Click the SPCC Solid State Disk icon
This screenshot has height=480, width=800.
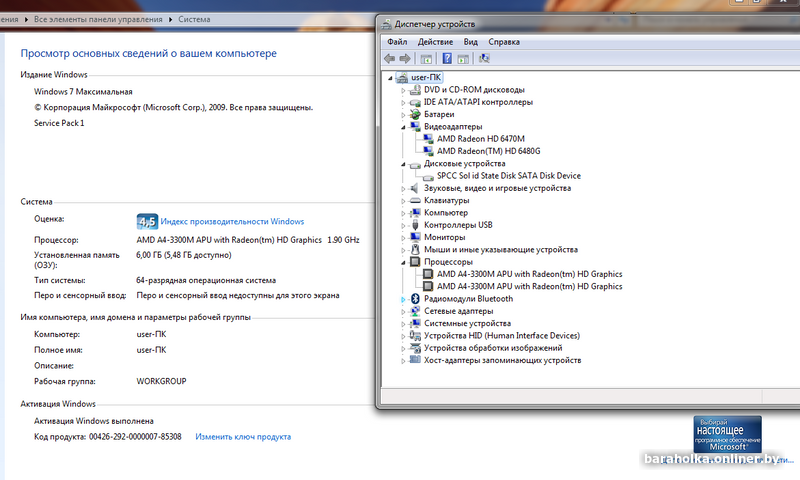(x=428, y=176)
